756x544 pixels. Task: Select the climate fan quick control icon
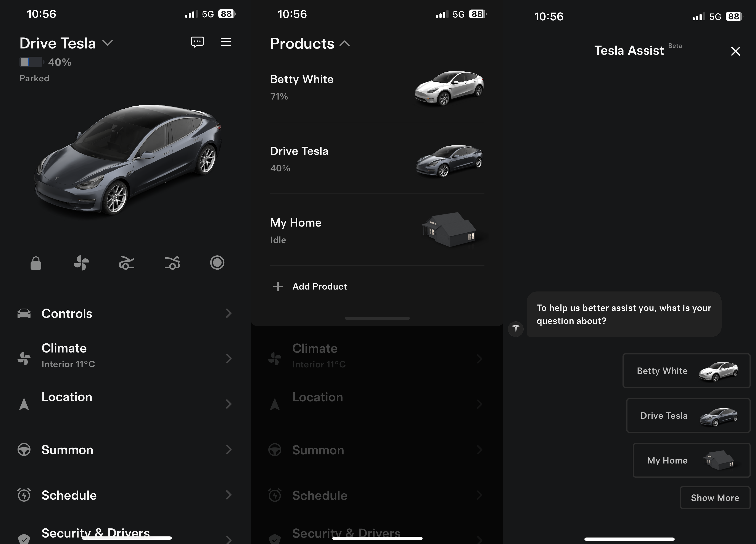pyautogui.click(x=81, y=263)
